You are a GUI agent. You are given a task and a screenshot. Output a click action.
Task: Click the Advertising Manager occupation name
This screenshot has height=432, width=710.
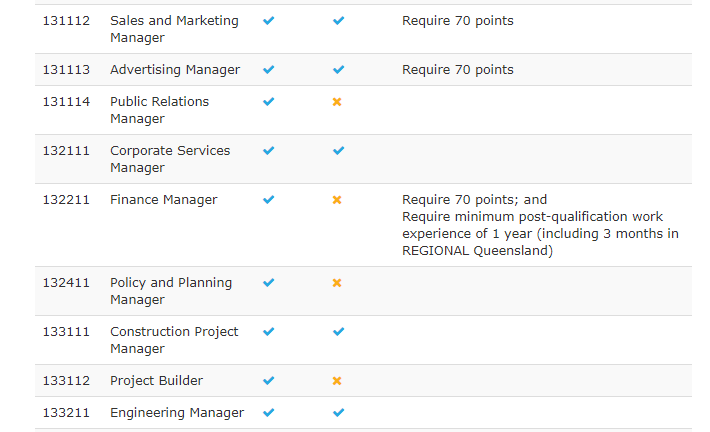[175, 70]
